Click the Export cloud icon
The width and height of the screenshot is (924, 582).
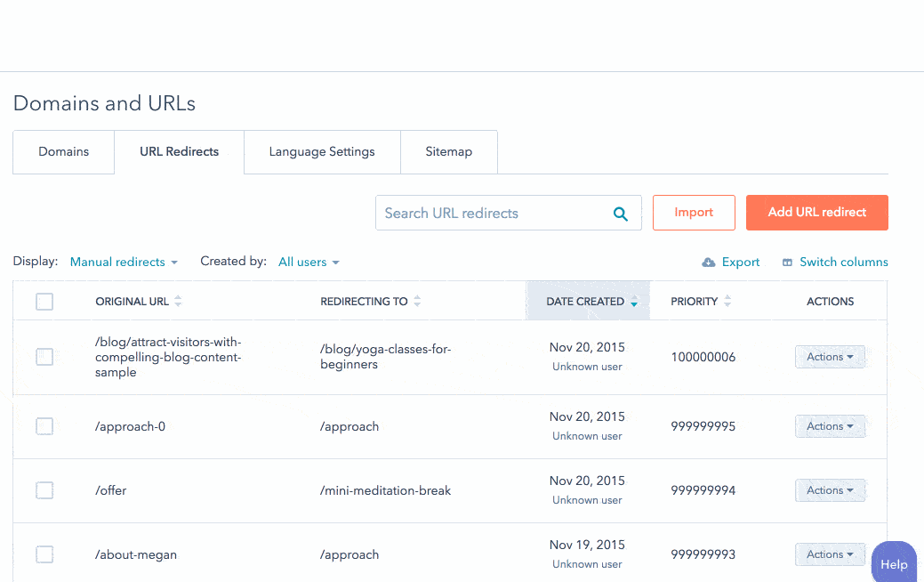709,262
